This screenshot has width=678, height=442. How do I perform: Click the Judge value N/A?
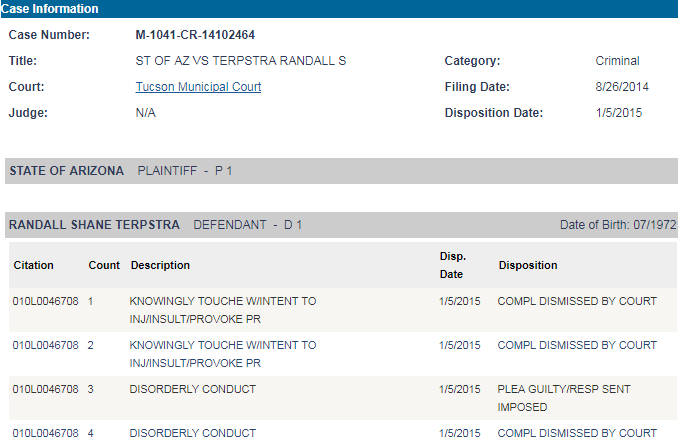pos(145,113)
